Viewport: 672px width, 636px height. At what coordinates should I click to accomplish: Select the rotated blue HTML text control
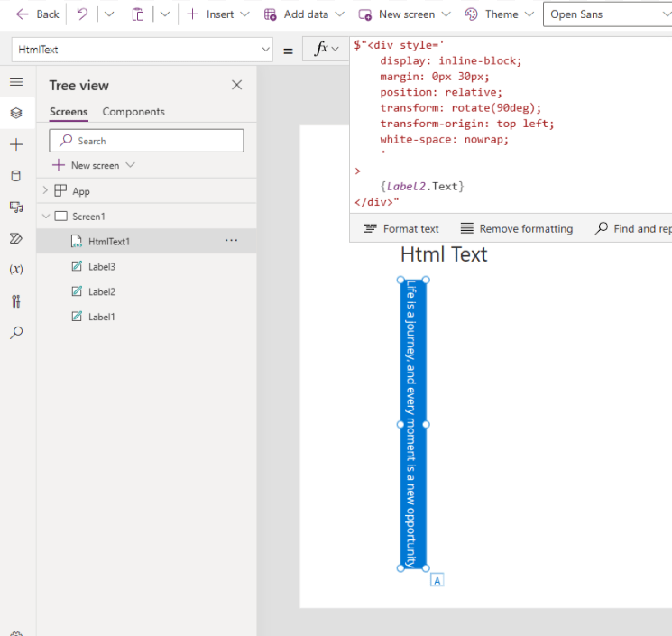click(x=413, y=424)
